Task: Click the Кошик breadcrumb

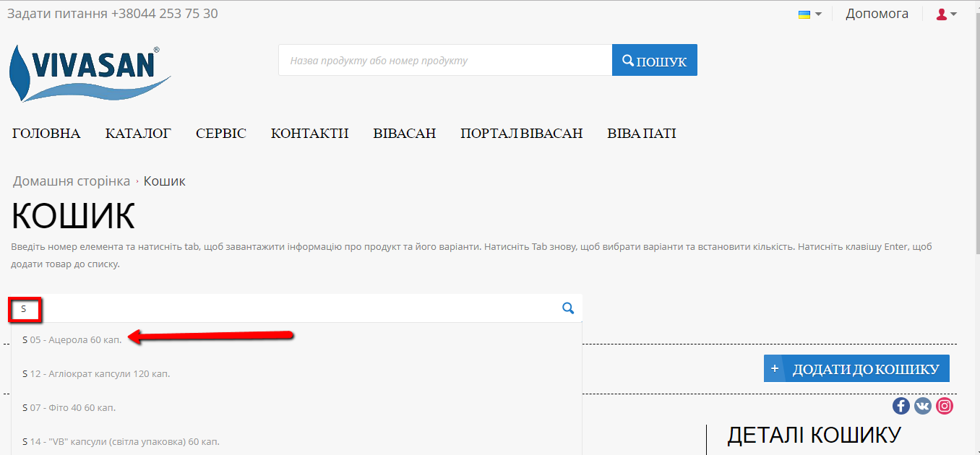Action: tap(165, 181)
